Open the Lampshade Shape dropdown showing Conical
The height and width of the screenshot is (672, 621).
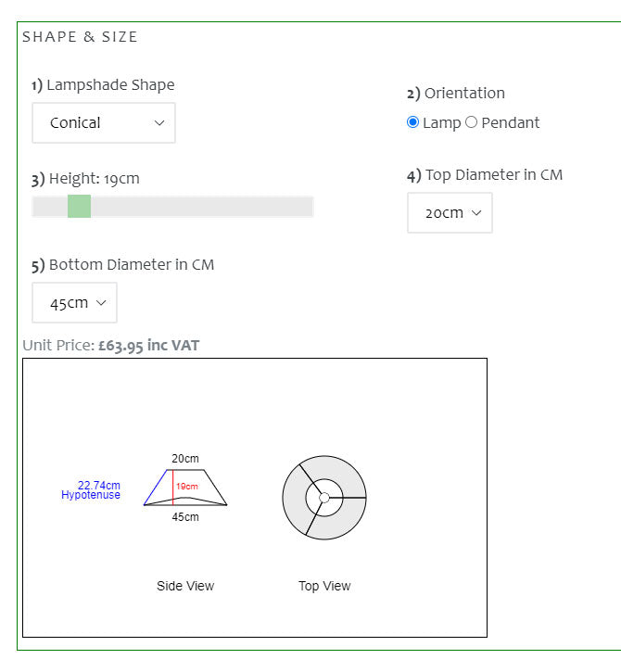click(104, 123)
